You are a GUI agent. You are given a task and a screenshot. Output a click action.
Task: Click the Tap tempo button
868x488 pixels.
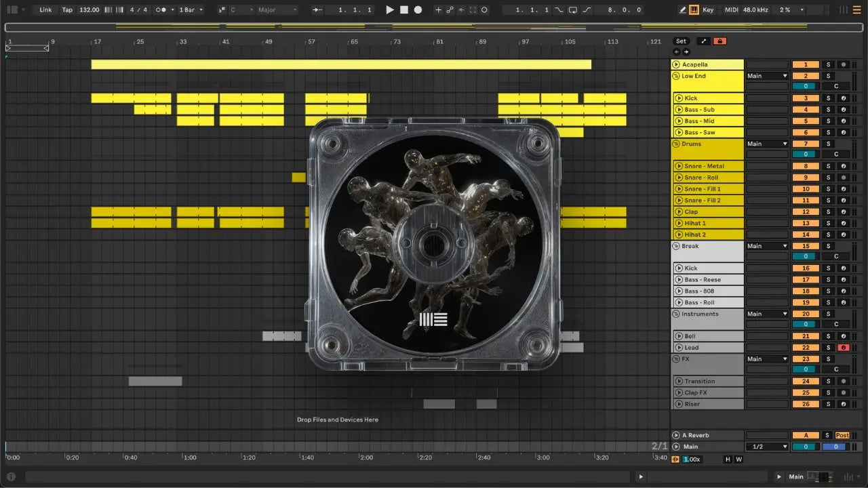[x=67, y=10]
